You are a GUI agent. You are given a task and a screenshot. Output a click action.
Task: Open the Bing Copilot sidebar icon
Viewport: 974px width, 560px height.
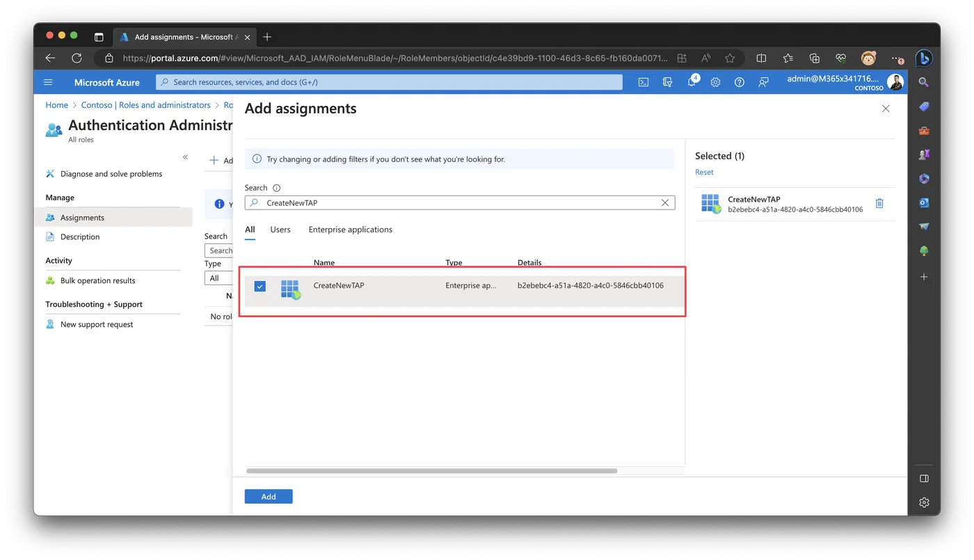click(x=924, y=58)
